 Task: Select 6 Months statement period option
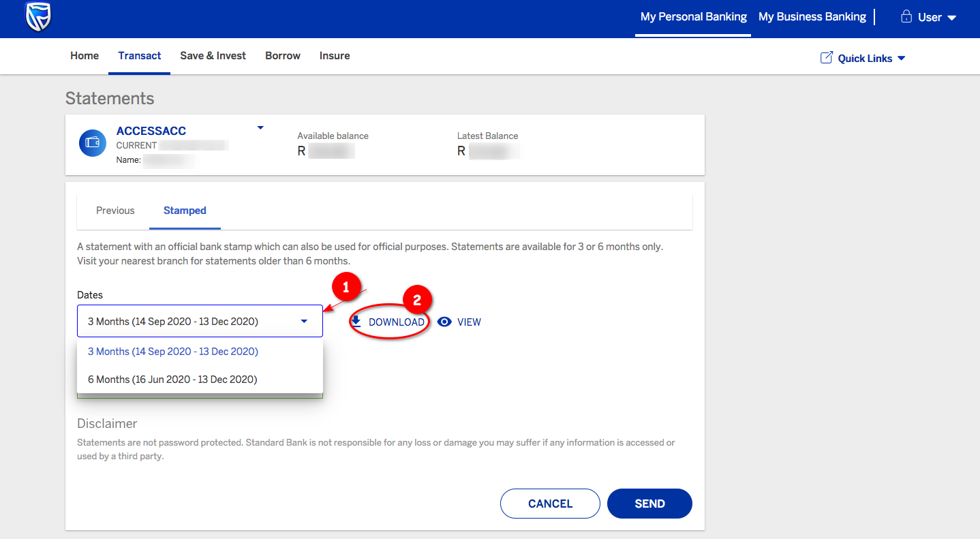click(x=172, y=380)
